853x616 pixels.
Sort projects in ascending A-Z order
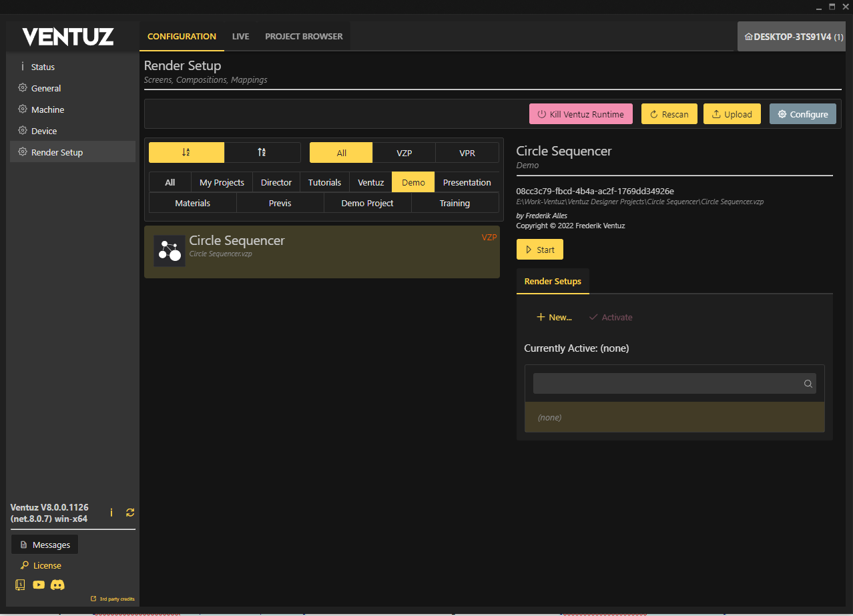(186, 153)
